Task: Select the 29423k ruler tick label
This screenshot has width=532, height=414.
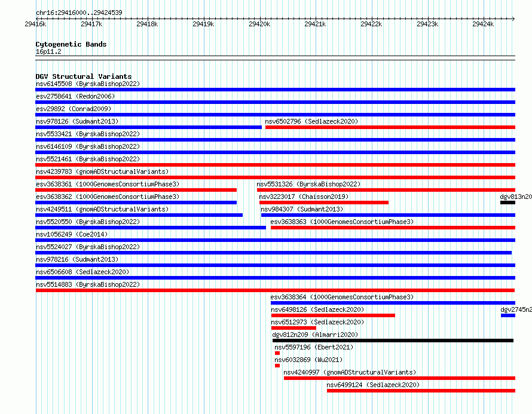Action: click(x=427, y=24)
